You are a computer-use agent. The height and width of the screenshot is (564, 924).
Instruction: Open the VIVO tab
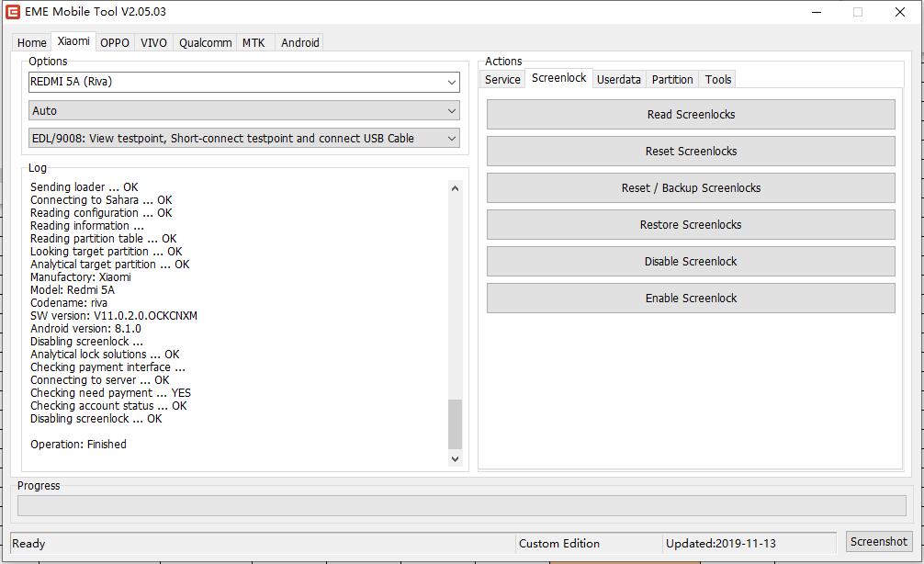tap(153, 42)
